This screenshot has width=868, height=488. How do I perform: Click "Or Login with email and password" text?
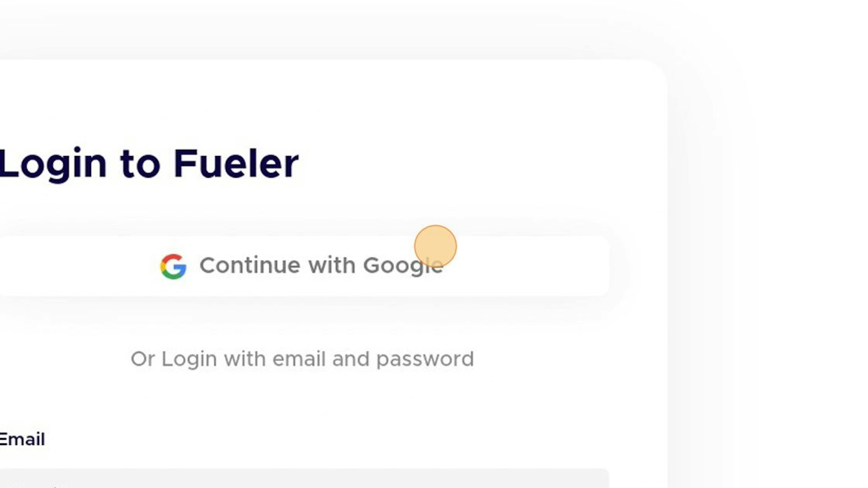(x=302, y=359)
